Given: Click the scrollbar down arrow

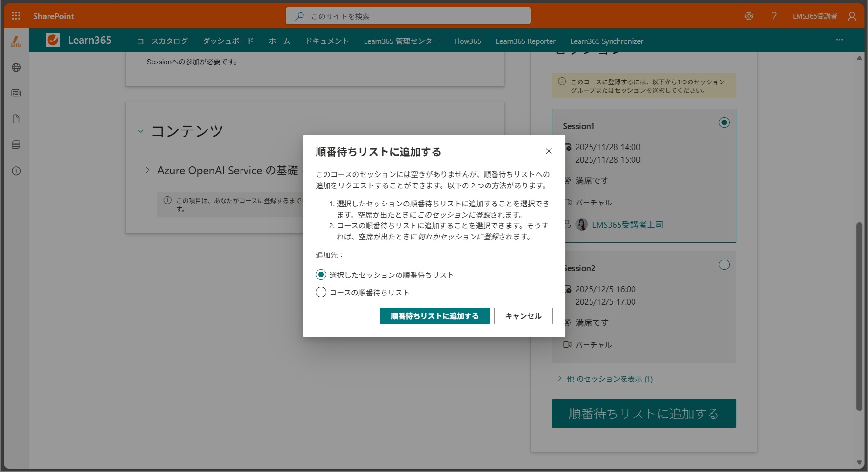Looking at the screenshot, I should pos(859,462).
